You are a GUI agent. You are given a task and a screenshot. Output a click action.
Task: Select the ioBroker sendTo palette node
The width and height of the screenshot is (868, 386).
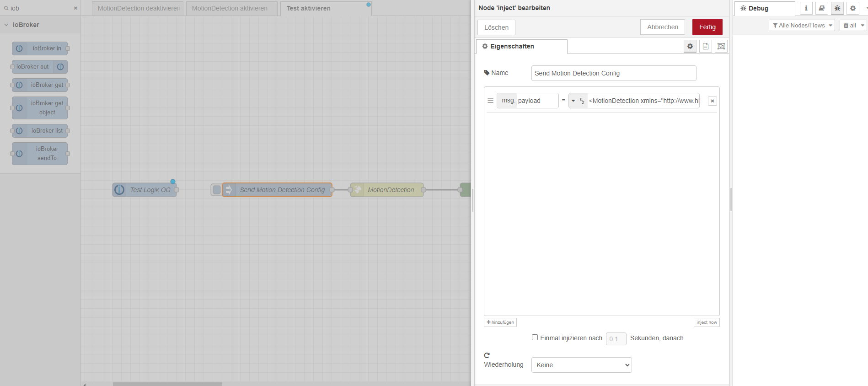[40, 154]
